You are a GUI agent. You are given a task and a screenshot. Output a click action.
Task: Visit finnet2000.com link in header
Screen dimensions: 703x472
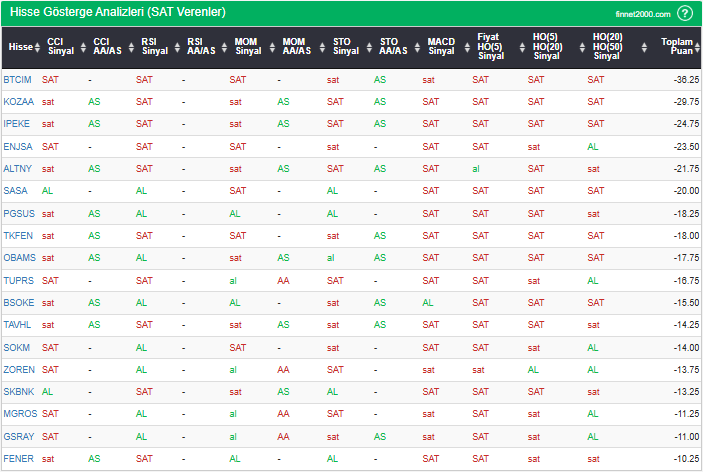tap(642, 14)
